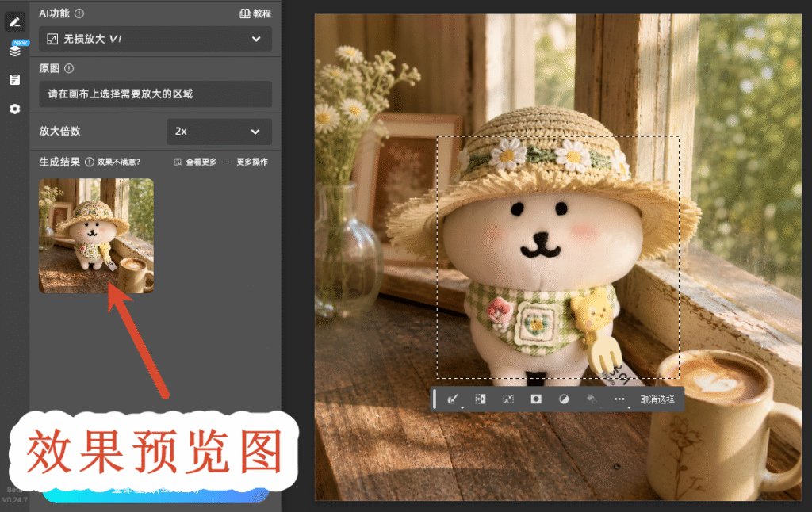Select the generated result preview thumbnail

click(96, 236)
